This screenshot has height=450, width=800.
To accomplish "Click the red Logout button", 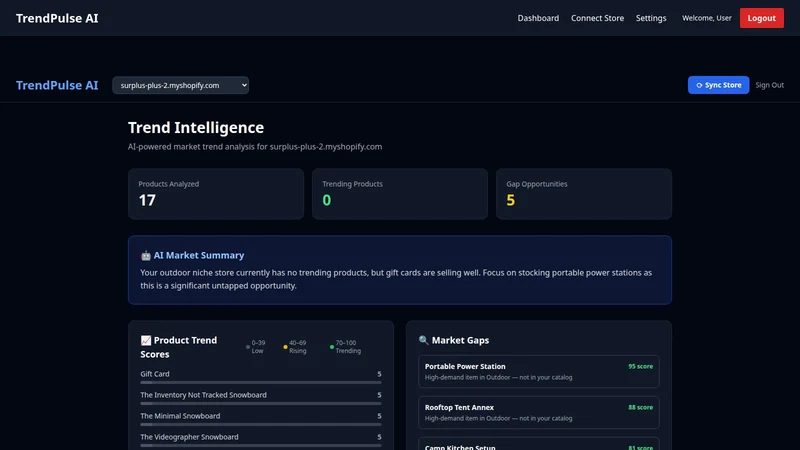I will click(762, 18).
